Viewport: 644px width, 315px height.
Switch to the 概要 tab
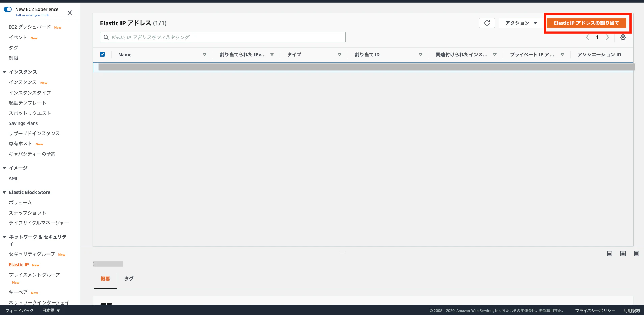pyautogui.click(x=105, y=279)
